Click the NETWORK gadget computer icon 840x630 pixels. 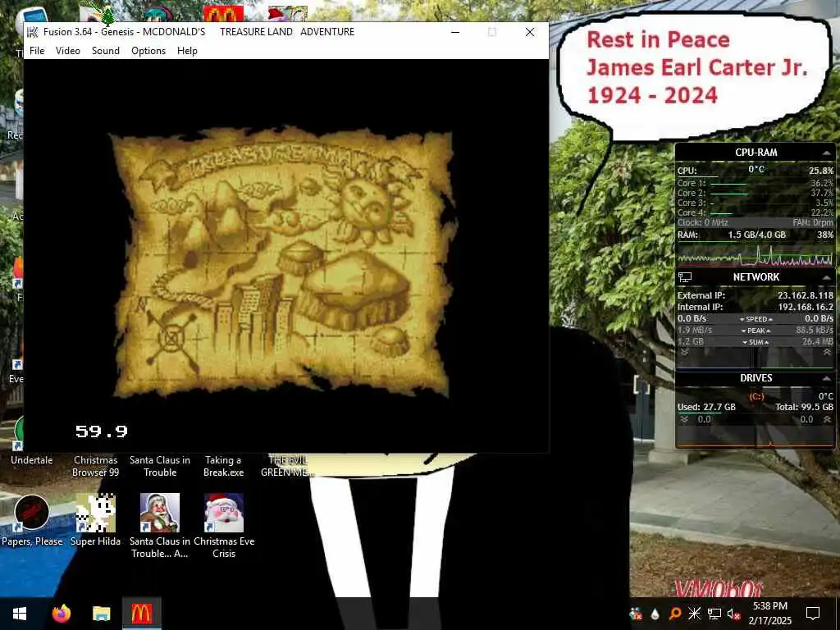coord(685,277)
